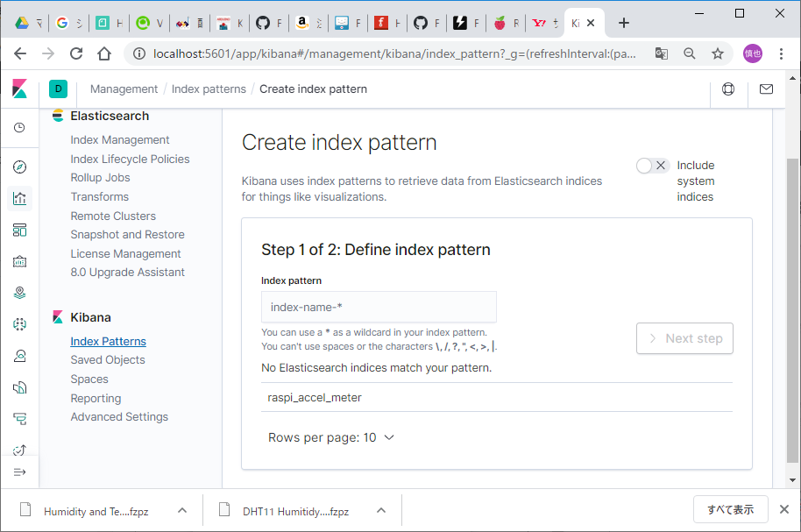Open Saved Objects
The image size is (801, 532).
pyautogui.click(x=108, y=359)
